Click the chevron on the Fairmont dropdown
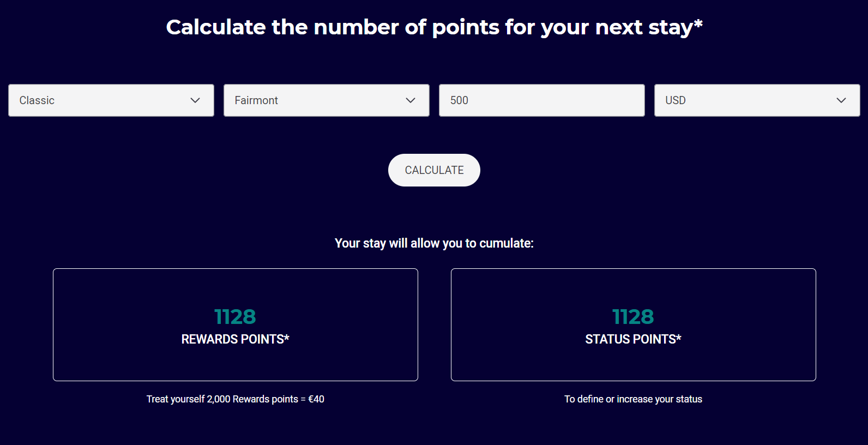This screenshot has height=445, width=868. pos(411,100)
